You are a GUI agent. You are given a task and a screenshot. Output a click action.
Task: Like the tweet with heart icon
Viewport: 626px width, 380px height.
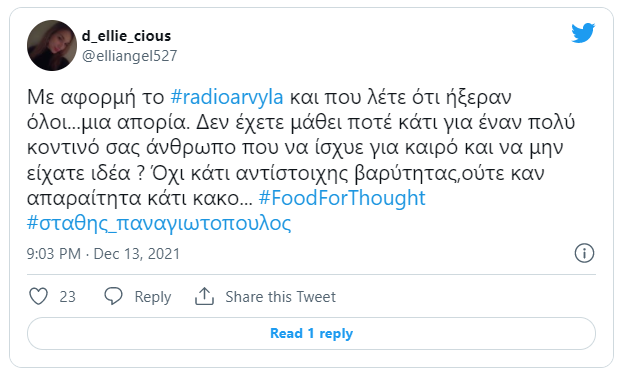(x=39, y=296)
